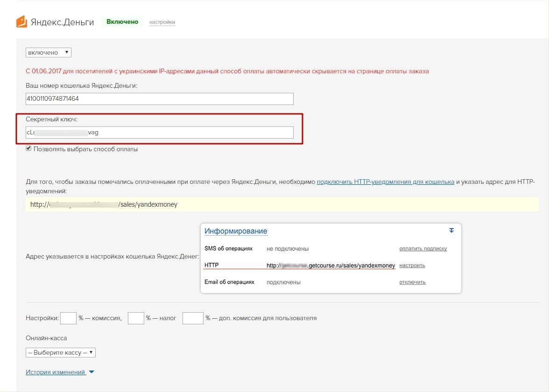Click the arrow next to История изменений
The image size is (549, 392).
click(91, 372)
